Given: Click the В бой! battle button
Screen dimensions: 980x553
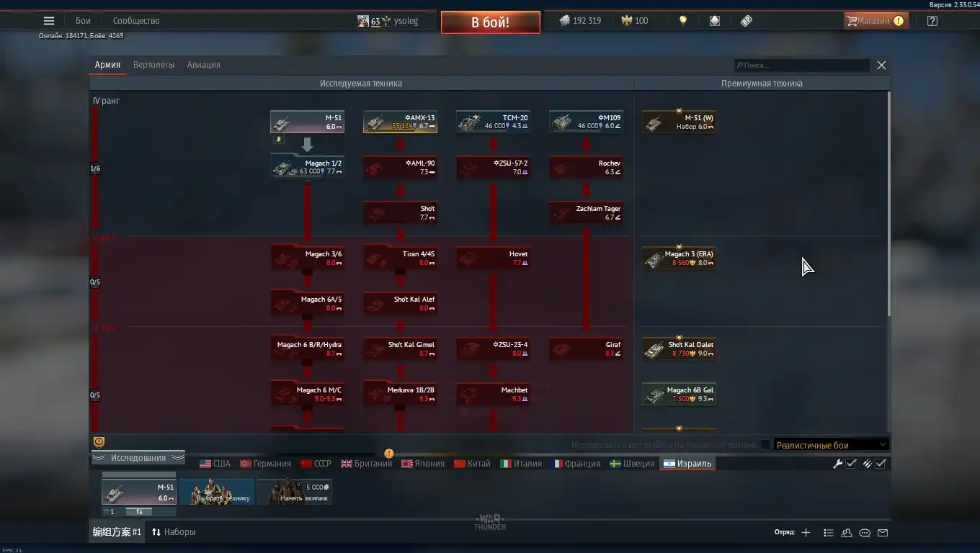Looking at the screenshot, I should click(x=490, y=22).
